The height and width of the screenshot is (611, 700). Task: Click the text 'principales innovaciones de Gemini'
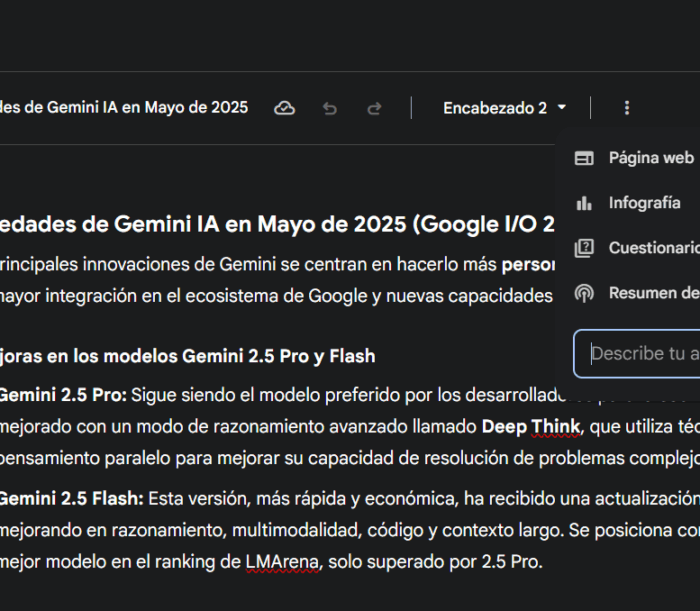pyautogui.click(x=138, y=265)
